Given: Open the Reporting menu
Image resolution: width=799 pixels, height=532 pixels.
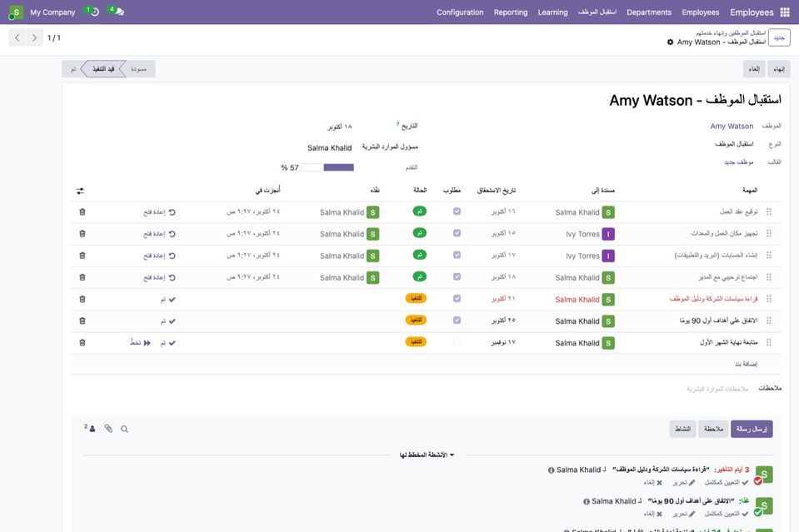Looking at the screenshot, I should click(x=511, y=12).
